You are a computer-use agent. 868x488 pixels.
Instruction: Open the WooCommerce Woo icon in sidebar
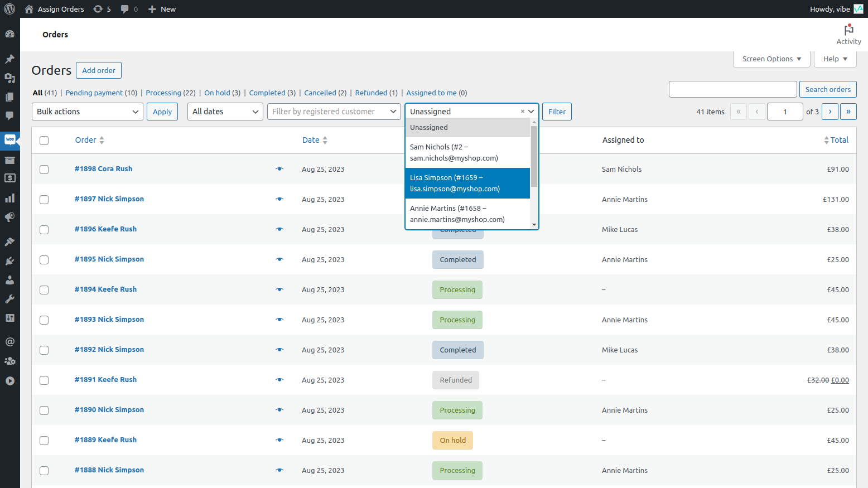click(9, 140)
